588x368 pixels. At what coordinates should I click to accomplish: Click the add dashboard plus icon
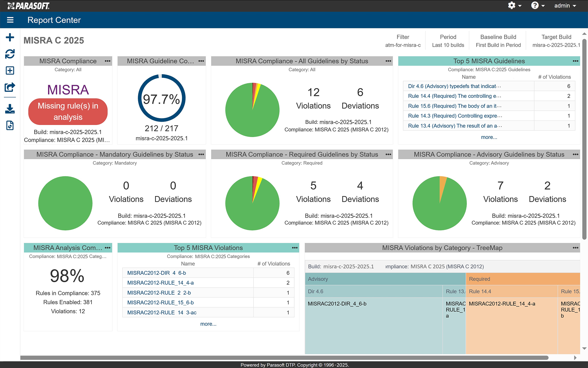[10, 37]
